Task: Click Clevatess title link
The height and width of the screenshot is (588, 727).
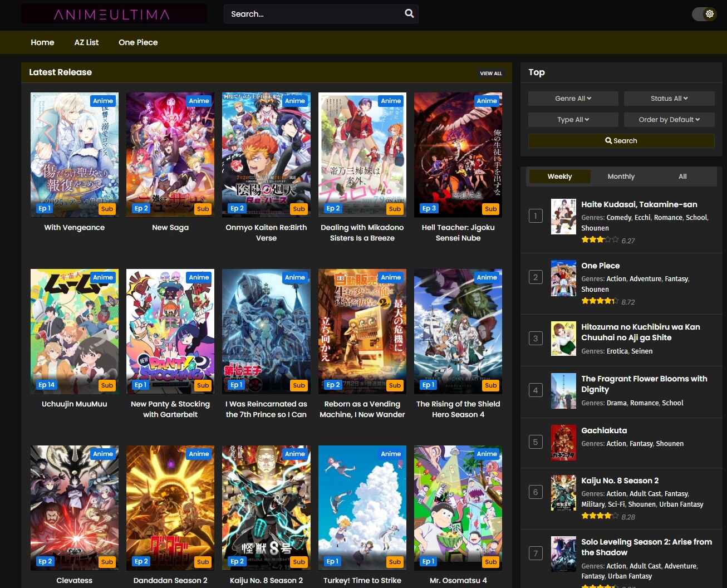Action: pos(75,580)
